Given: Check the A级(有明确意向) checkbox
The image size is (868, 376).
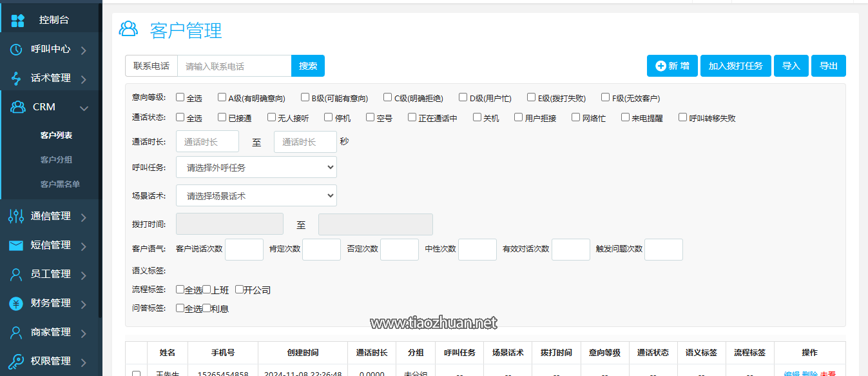Looking at the screenshot, I should (222, 98).
